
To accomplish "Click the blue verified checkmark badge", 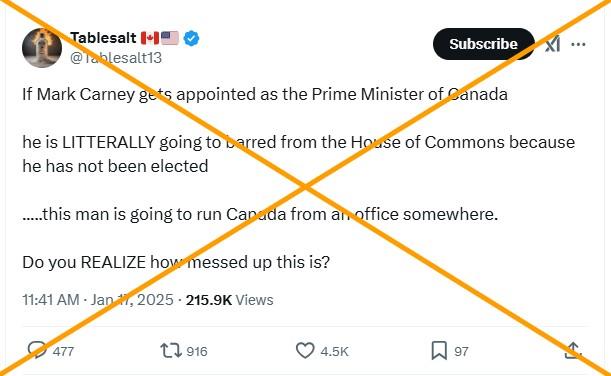I will pyautogui.click(x=191, y=38).
